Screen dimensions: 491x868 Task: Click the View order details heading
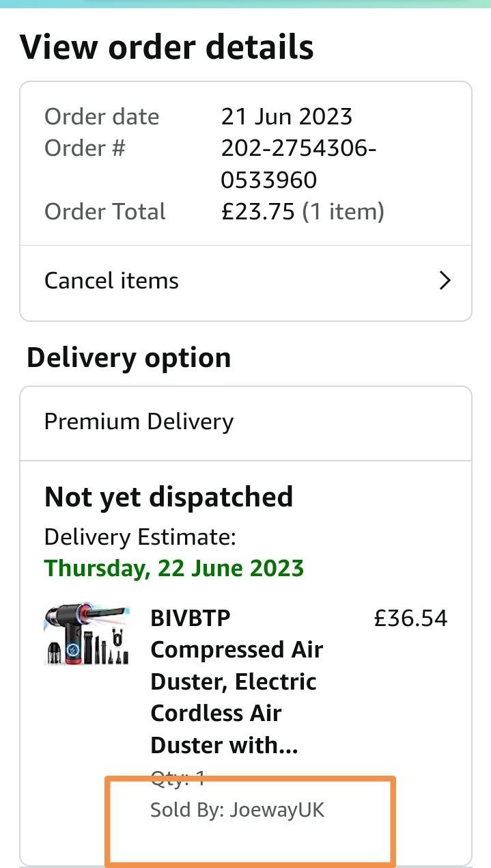(167, 47)
